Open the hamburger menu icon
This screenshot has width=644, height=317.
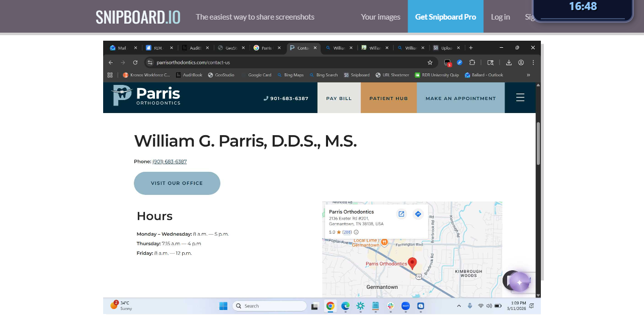(520, 97)
